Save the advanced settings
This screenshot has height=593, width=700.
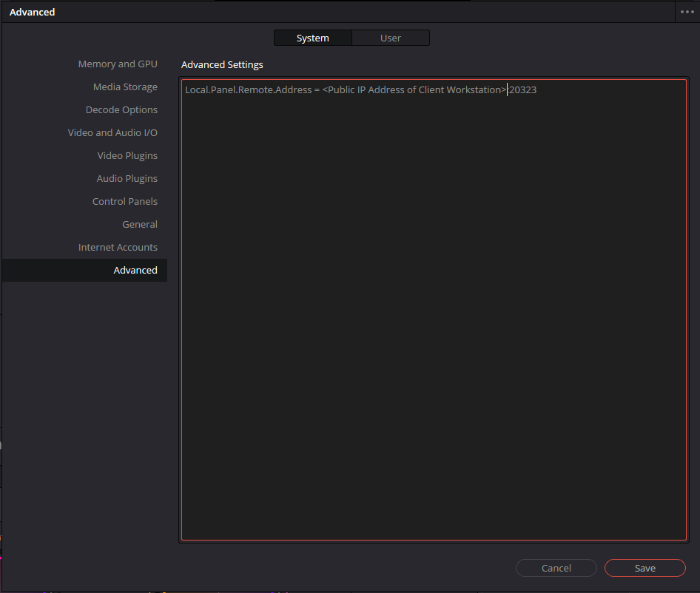[x=645, y=568]
